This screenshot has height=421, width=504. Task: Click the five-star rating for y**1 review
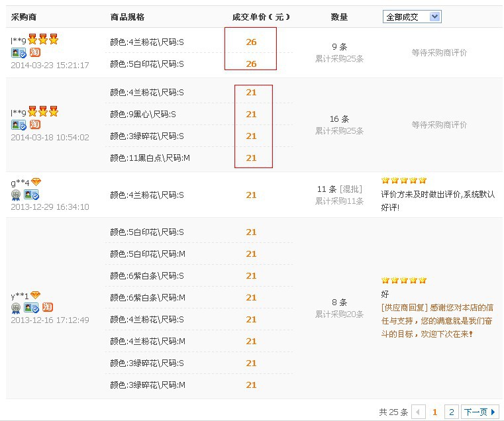click(403, 280)
